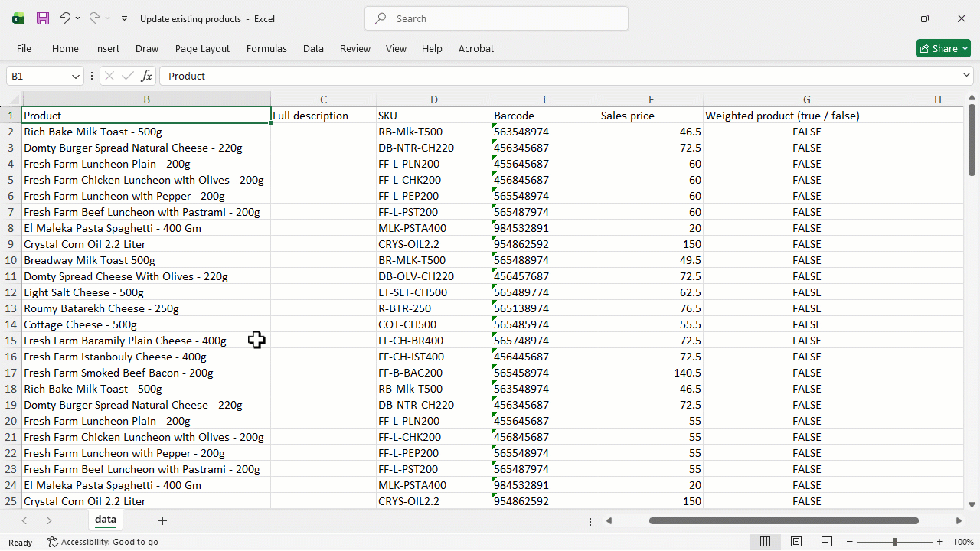980x551 pixels.
Task: Open the Undo history dropdown arrow
Action: (77, 18)
